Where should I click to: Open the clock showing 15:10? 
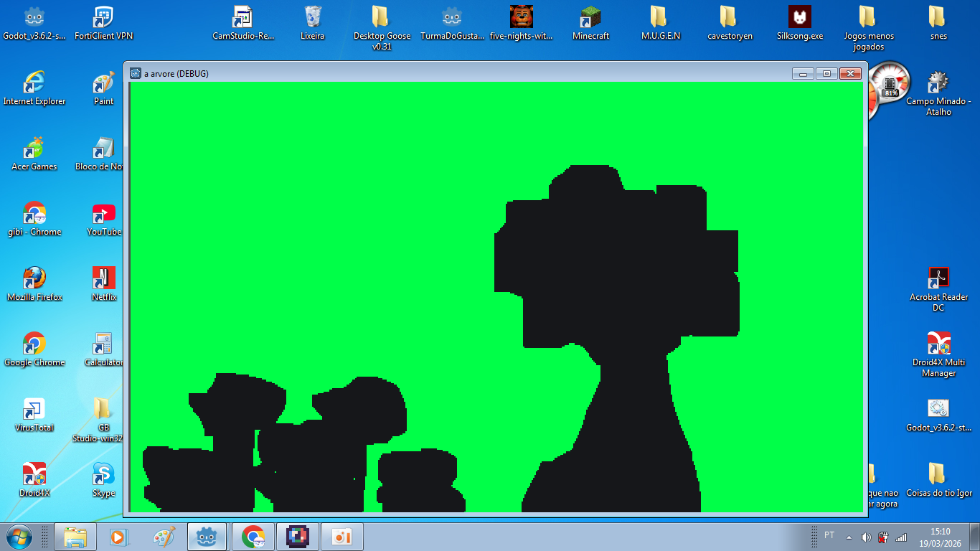tap(940, 537)
